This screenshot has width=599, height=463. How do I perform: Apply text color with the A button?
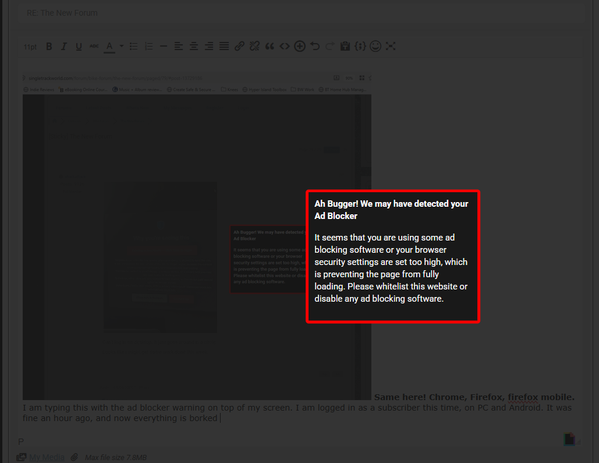[109, 47]
